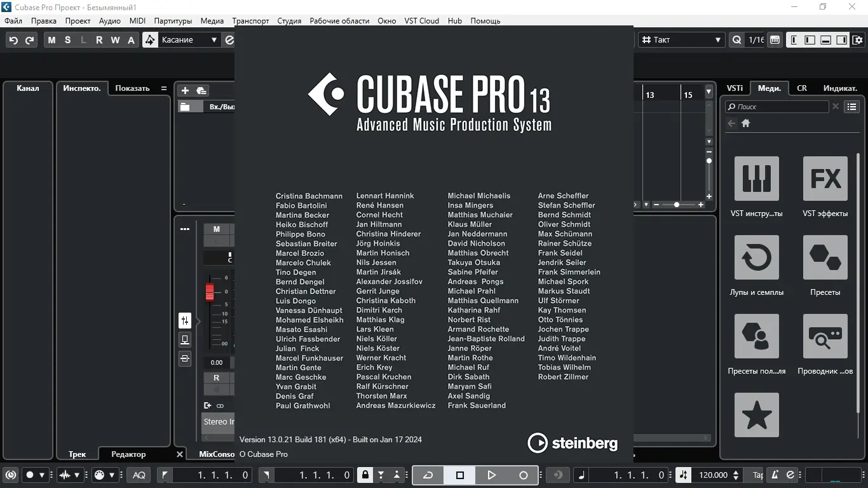Viewport: 868px width, 488px height.
Task: Toggle the left zone visibility
Action: tap(810, 40)
